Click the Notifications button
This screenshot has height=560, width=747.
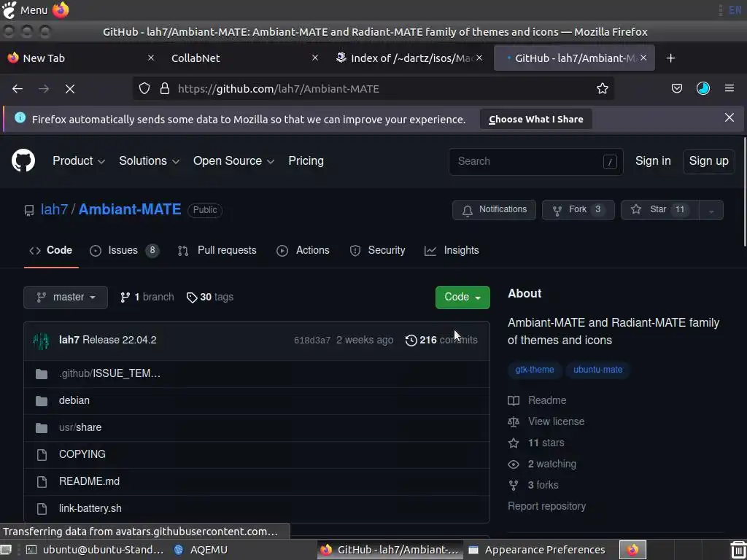point(494,210)
